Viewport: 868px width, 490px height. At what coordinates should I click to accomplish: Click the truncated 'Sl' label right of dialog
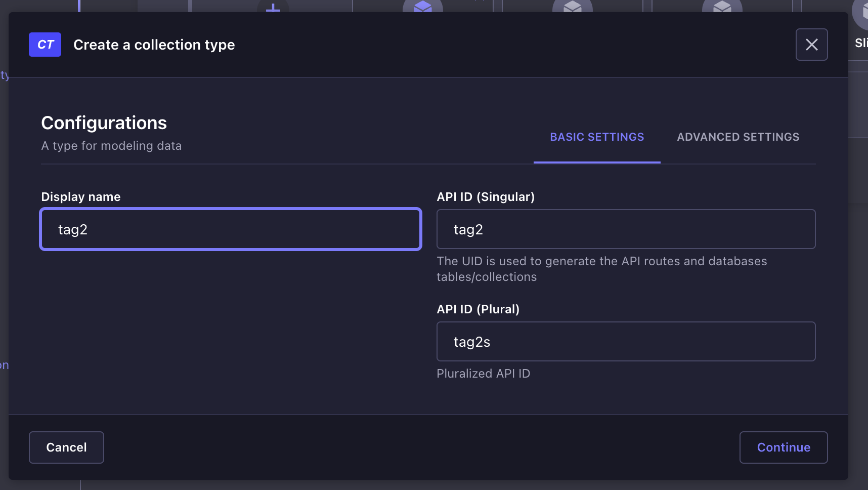(861, 43)
